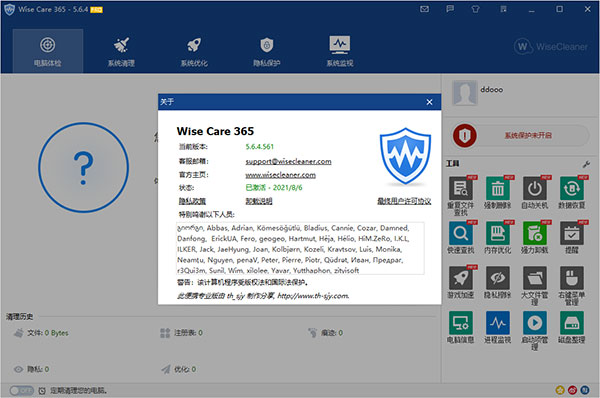Click the alarm clock icon beside schedule text
This screenshot has height=398, width=600.
click(42, 391)
